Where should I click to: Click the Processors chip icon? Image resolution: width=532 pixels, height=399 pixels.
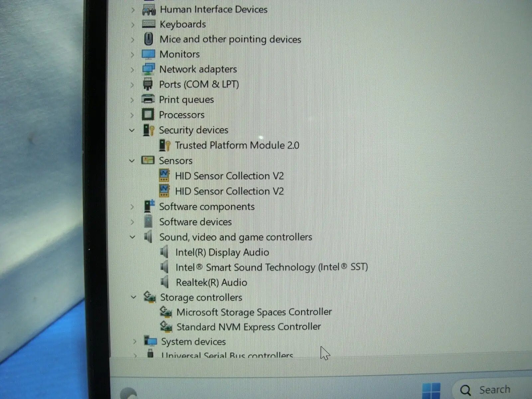coord(148,115)
